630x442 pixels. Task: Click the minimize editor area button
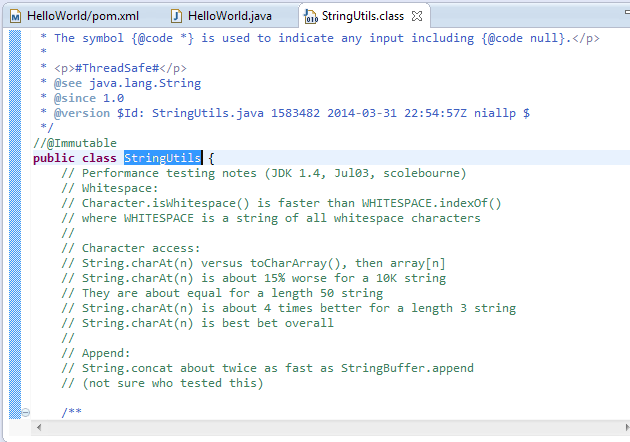(627, 12)
